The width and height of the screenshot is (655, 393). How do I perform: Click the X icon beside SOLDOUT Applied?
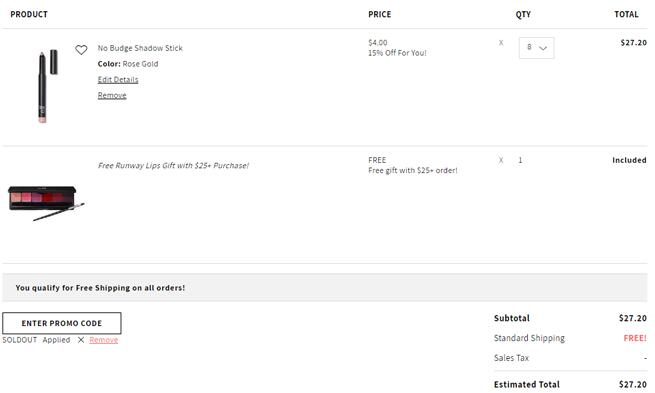click(x=81, y=340)
